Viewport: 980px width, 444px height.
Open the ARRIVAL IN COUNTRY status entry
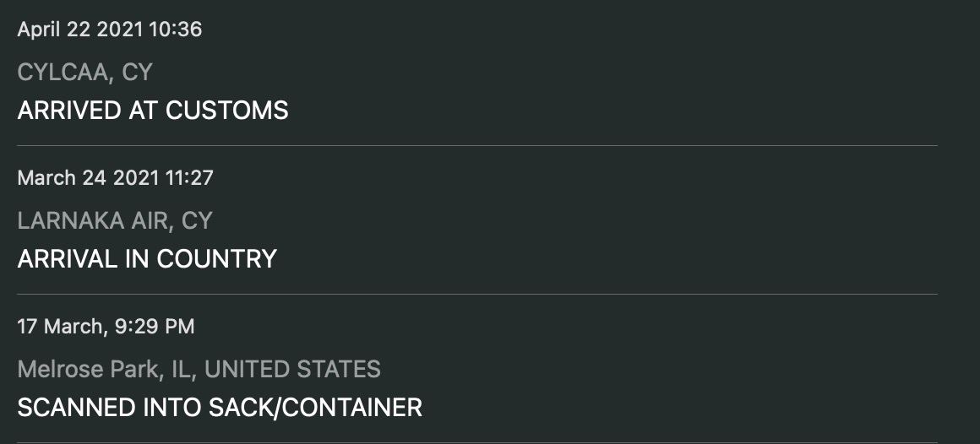pos(147,258)
